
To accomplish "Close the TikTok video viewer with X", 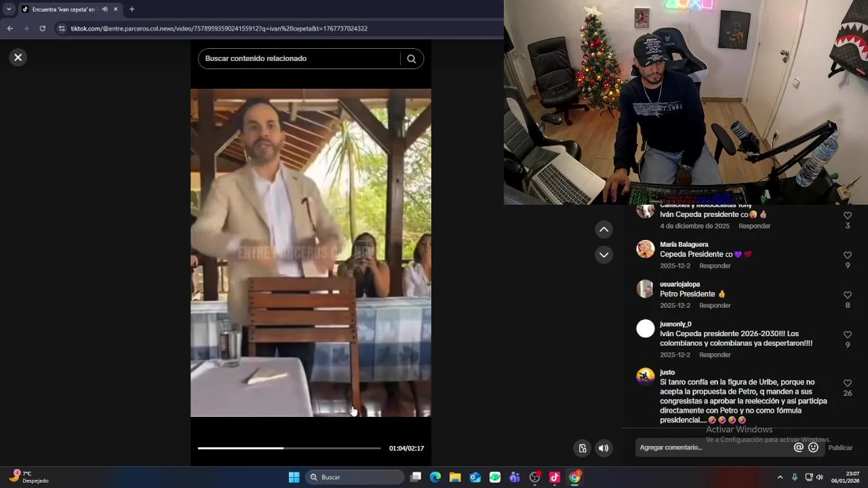I will pyautogui.click(x=18, y=58).
